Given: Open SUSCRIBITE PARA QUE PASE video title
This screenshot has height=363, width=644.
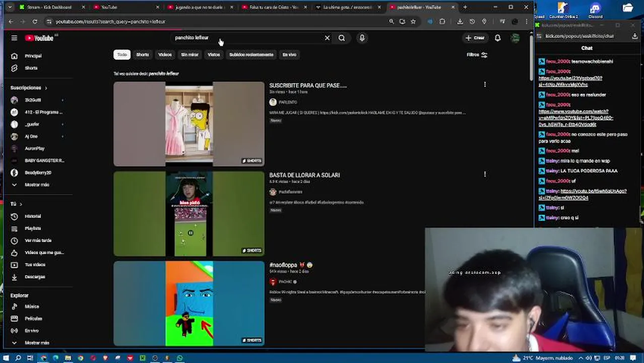Looking at the screenshot, I should coord(308,86).
